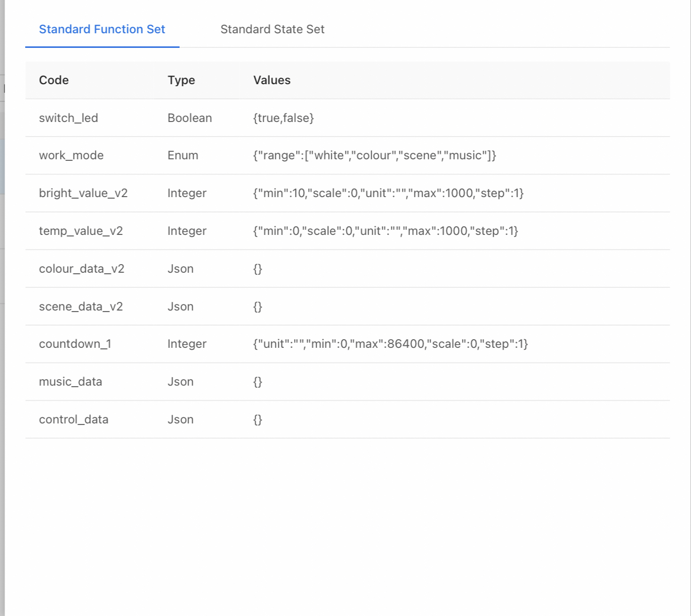Screen dimensions: 691x616
Task: Click the Boolean type in switch_led row
Action: (x=190, y=118)
